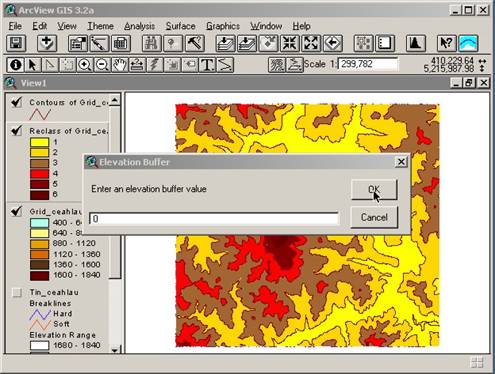Select the Zoom In tool

pyautogui.click(x=85, y=65)
